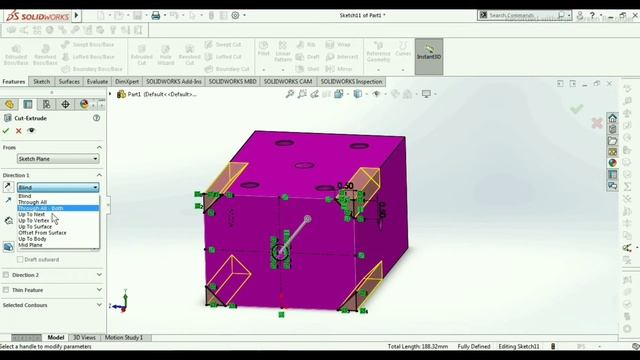This screenshot has width=640, height=360.
Task: Click Zoom to Area icon
Action: [x=302, y=94]
